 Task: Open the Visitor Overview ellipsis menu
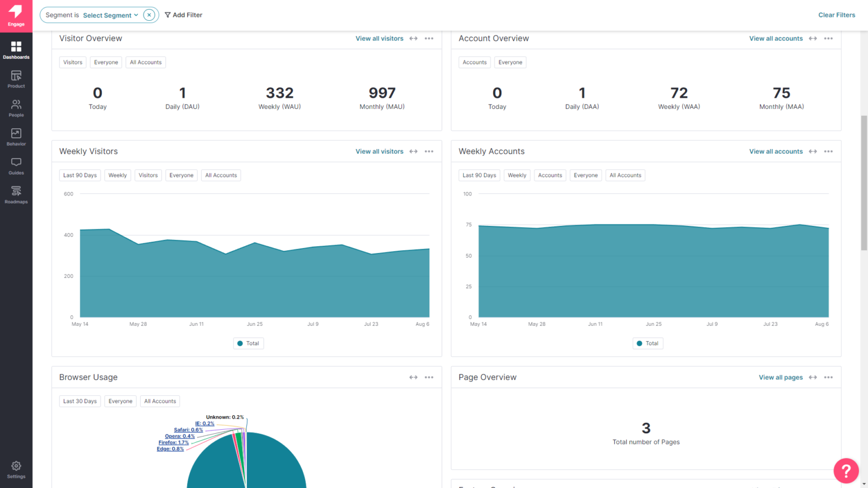tap(429, 38)
